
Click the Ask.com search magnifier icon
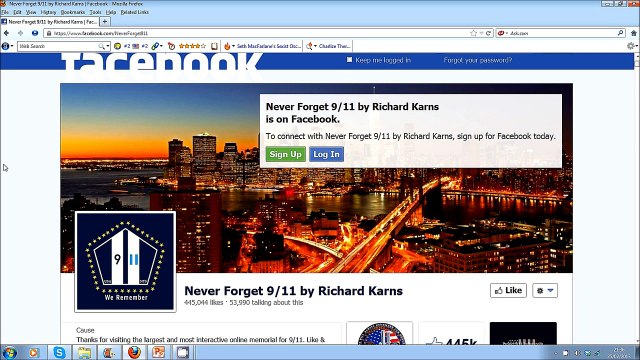pyautogui.click(x=620, y=33)
